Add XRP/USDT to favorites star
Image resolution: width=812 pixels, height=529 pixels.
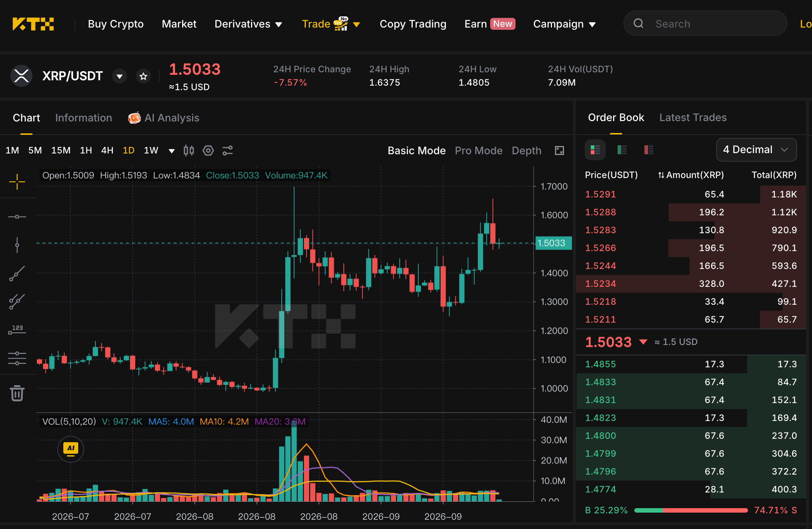coord(143,76)
